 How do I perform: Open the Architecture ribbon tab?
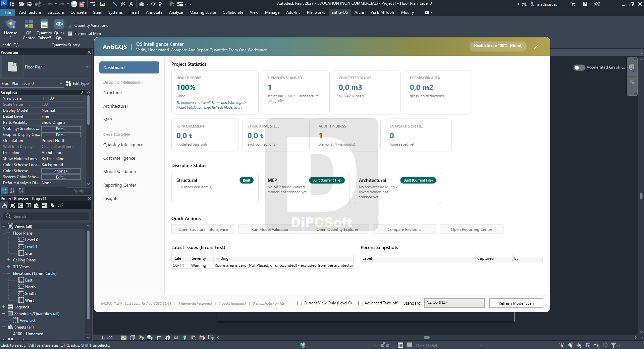(x=30, y=12)
